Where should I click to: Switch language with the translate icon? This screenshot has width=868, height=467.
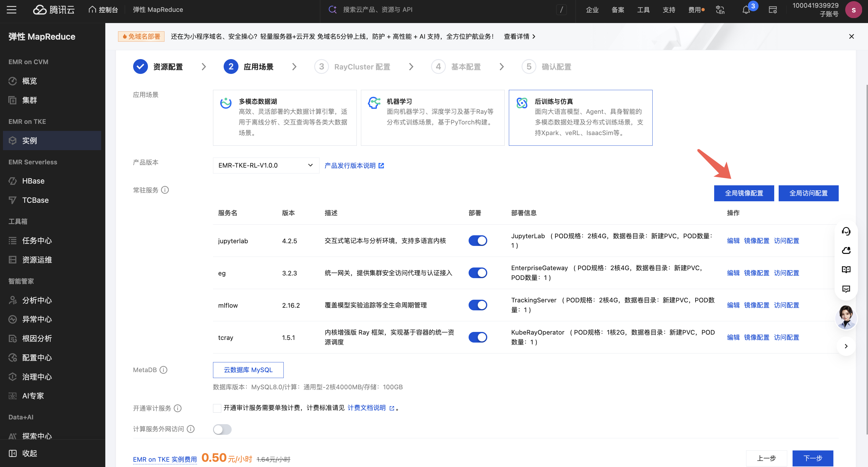[x=720, y=9]
